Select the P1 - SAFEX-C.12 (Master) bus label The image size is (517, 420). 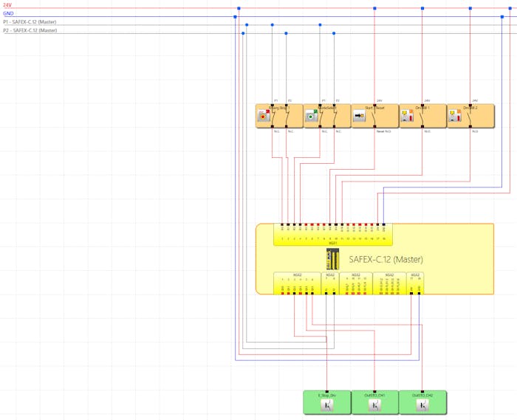tap(30, 22)
